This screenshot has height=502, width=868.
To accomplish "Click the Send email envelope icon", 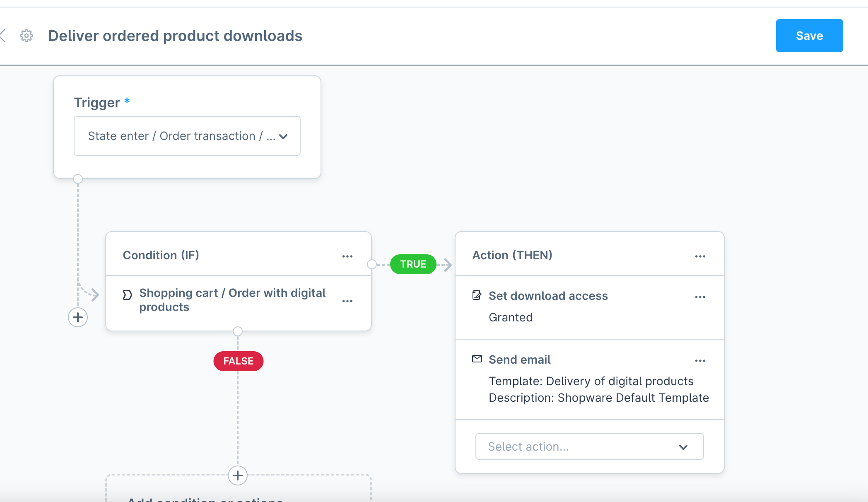I will click(477, 359).
